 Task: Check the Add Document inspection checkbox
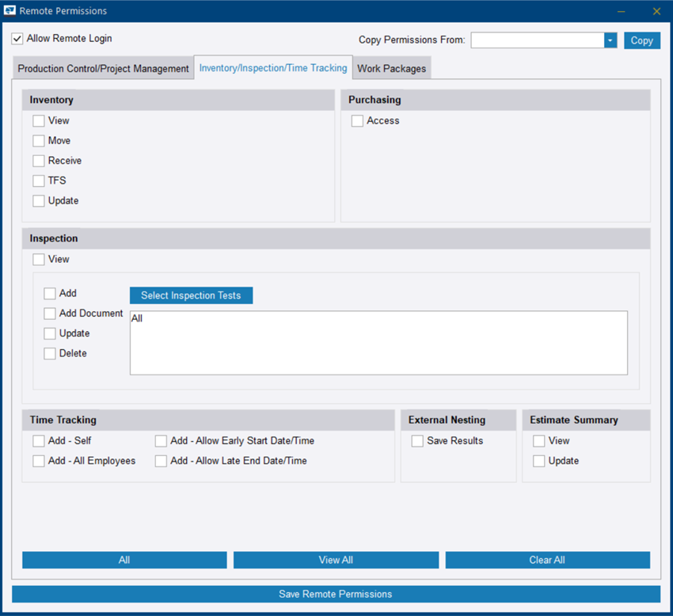pos(50,314)
